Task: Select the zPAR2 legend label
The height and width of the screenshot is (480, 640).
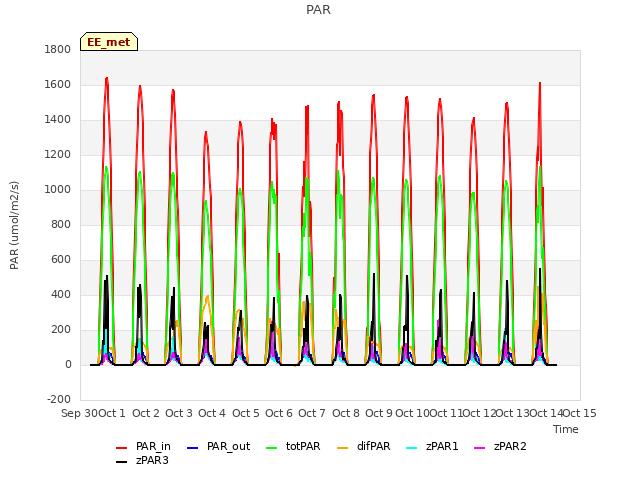Action: [510, 447]
